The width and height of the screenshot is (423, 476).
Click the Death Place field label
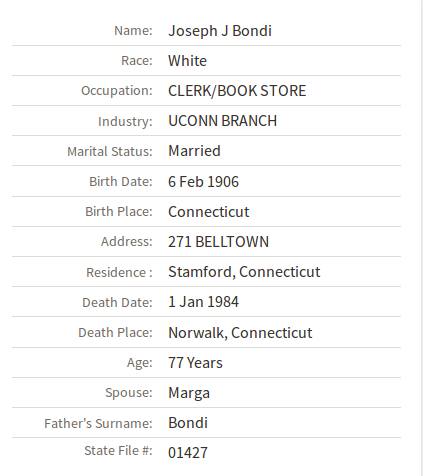pos(115,333)
